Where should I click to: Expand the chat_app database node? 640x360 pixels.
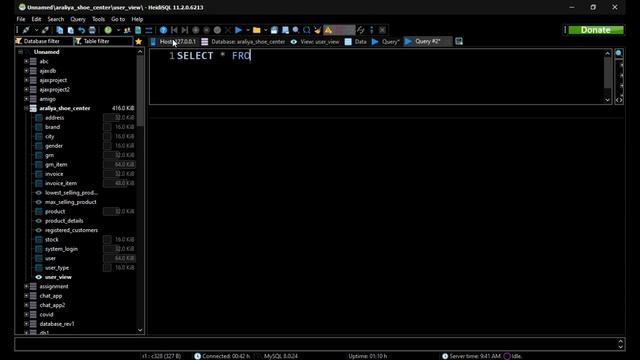coord(26,296)
